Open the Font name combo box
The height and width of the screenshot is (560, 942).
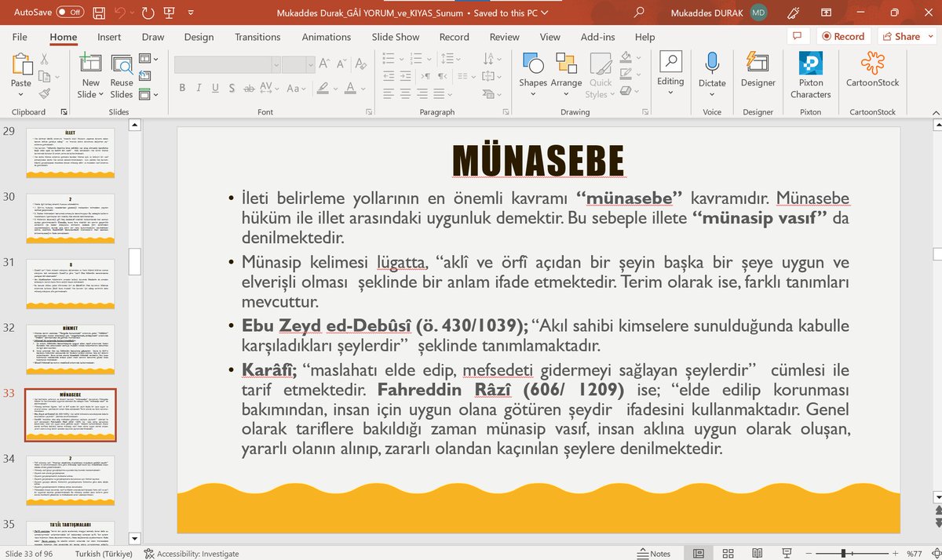[x=227, y=65]
